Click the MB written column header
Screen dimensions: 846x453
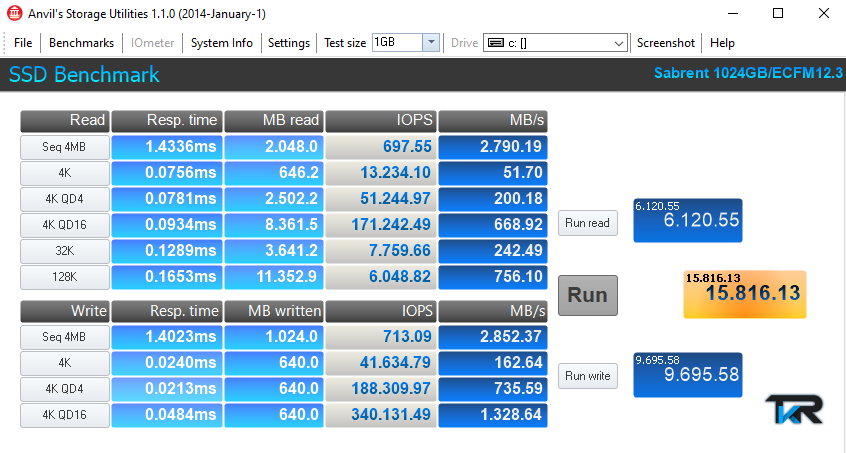(274, 311)
